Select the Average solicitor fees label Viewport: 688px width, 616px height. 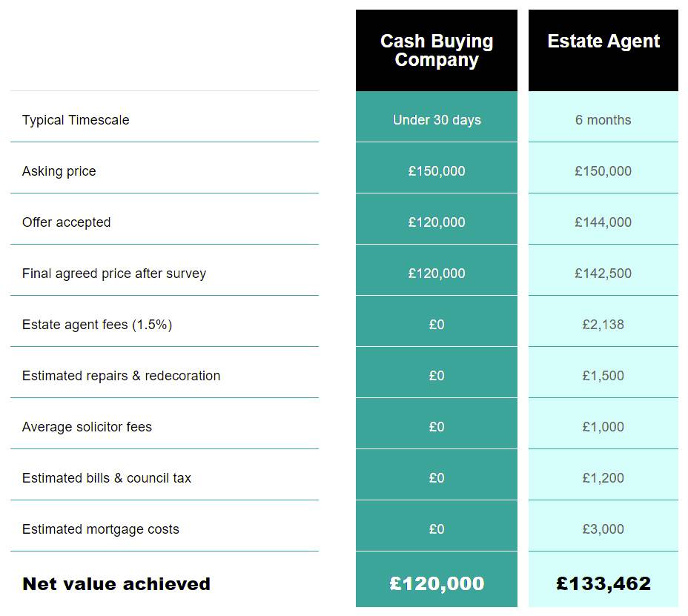[x=87, y=427]
